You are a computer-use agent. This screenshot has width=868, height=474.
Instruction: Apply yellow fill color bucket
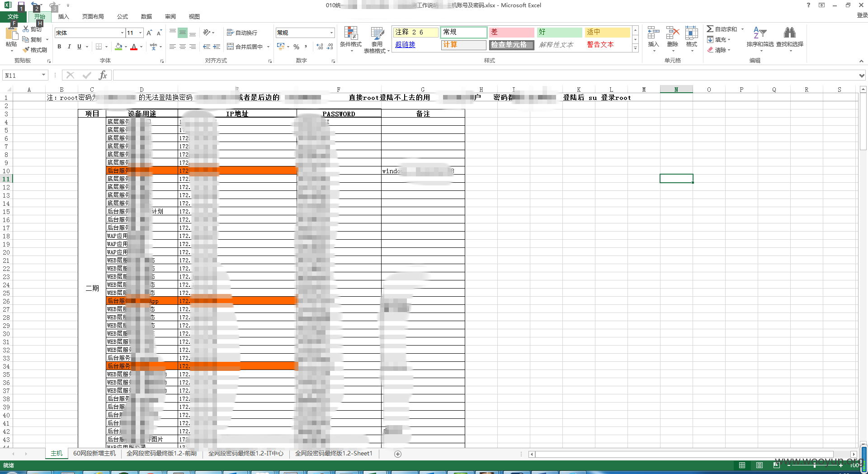click(118, 47)
